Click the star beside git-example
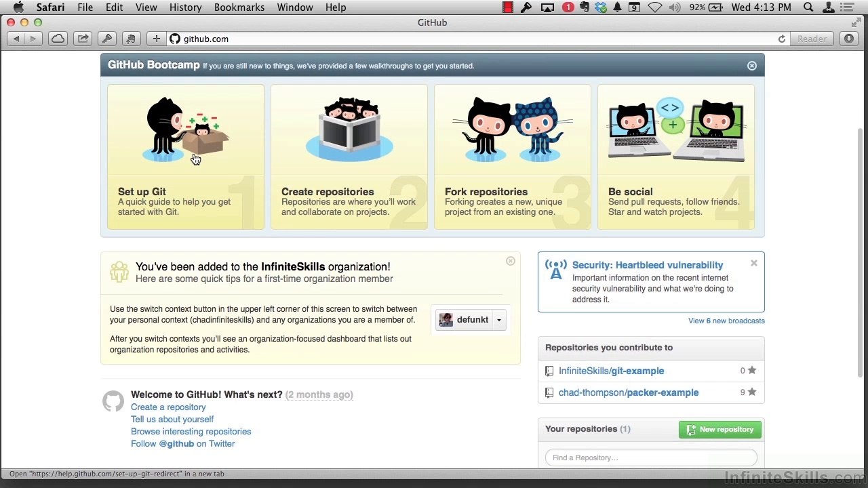The height and width of the screenshot is (488, 868). [751, 371]
